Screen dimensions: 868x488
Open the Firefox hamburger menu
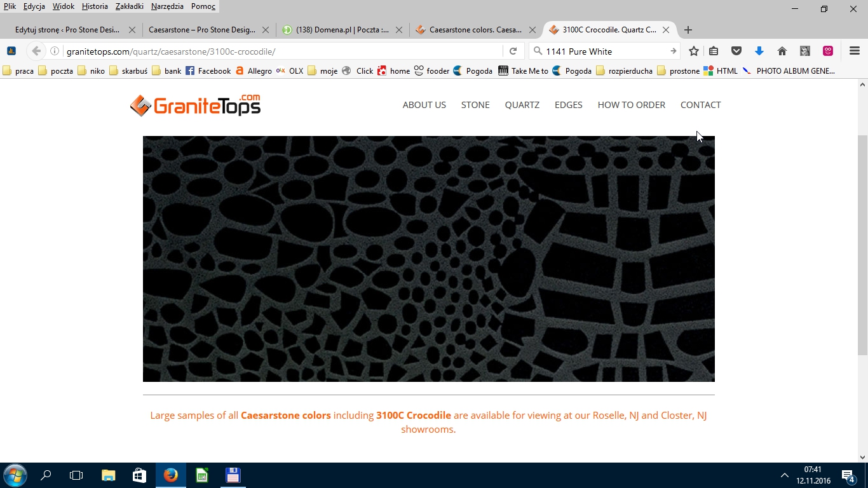[x=854, y=51]
